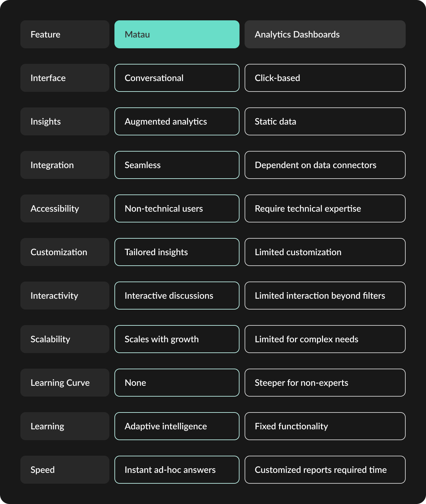Select the Augmented analytics cell

(x=177, y=121)
